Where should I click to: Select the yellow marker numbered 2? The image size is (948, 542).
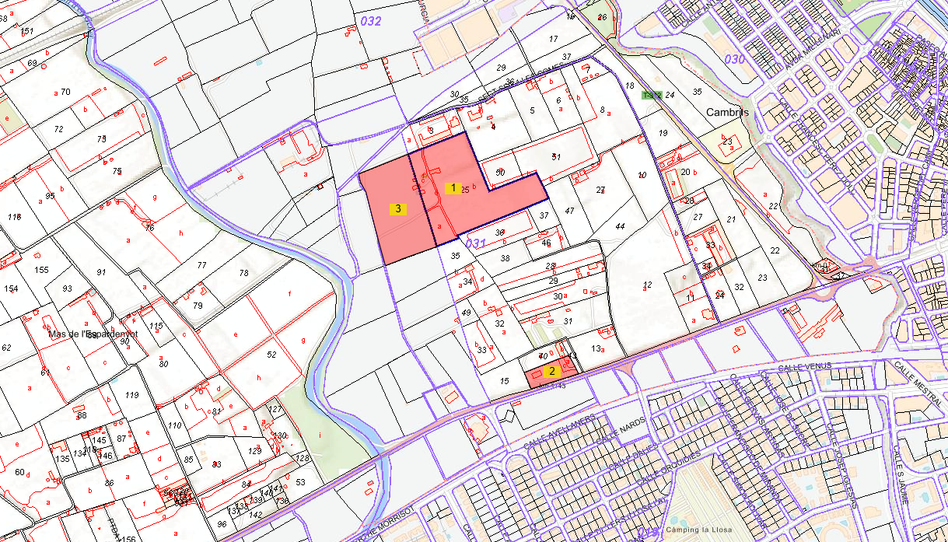[551, 371]
